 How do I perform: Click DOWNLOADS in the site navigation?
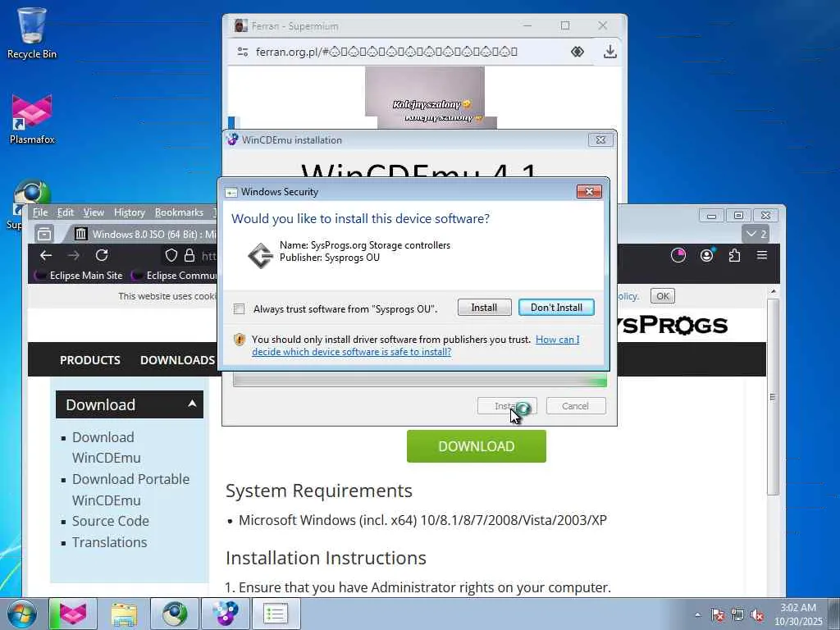(x=177, y=360)
